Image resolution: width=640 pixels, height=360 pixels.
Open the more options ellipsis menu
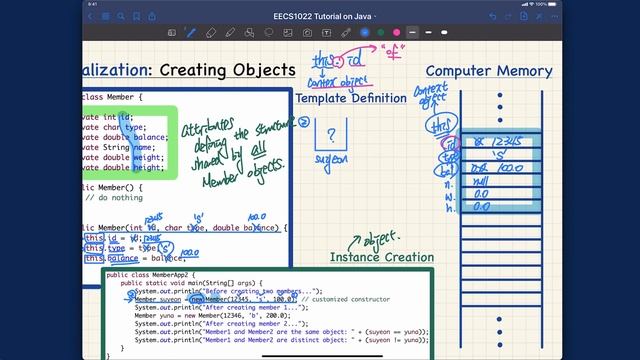click(554, 17)
